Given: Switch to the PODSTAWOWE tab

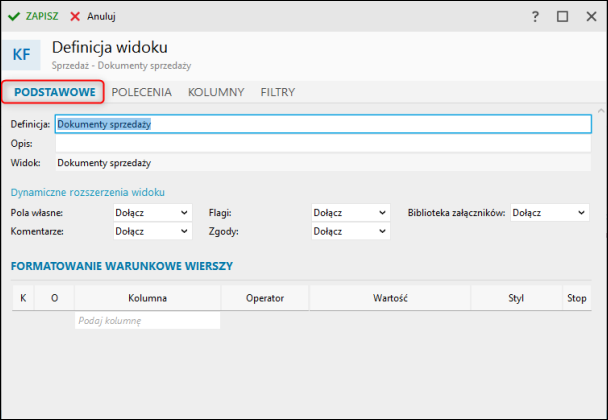Looking at the screenshot, I should click(55, 92).
